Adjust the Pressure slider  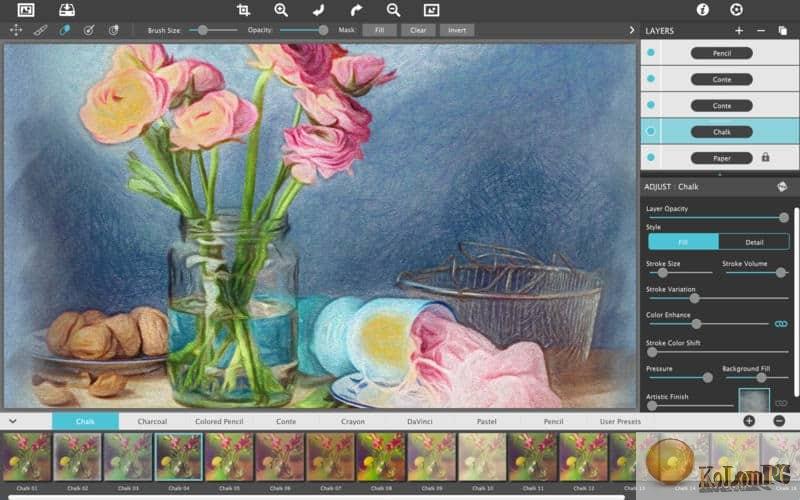[681, 378]
